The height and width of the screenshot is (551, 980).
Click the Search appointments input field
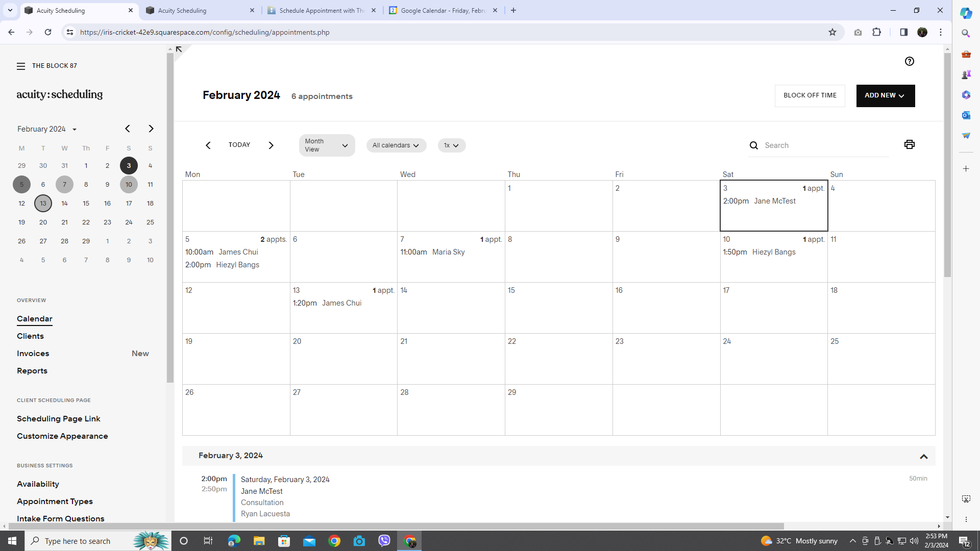[x=824, y=145]
